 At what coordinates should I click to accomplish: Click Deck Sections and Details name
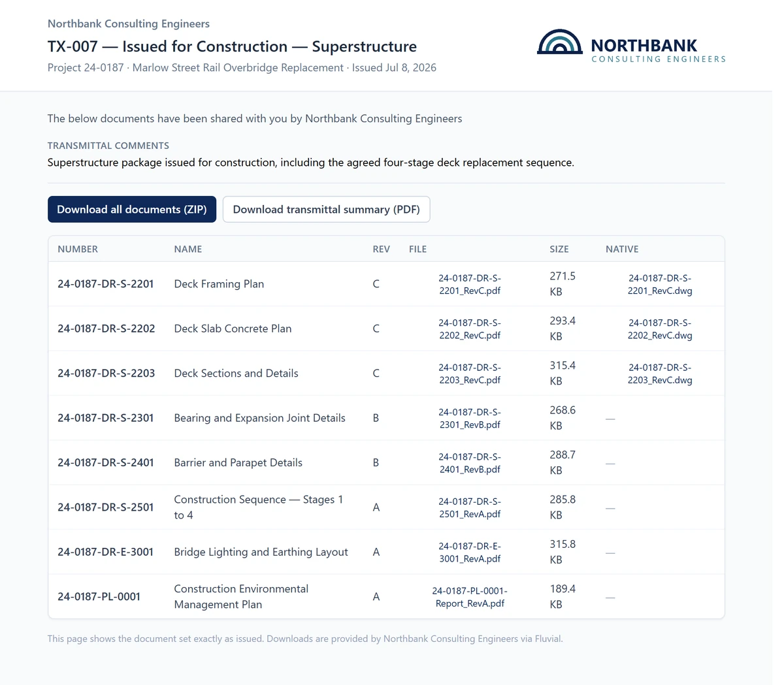click(x=236, y=374)
